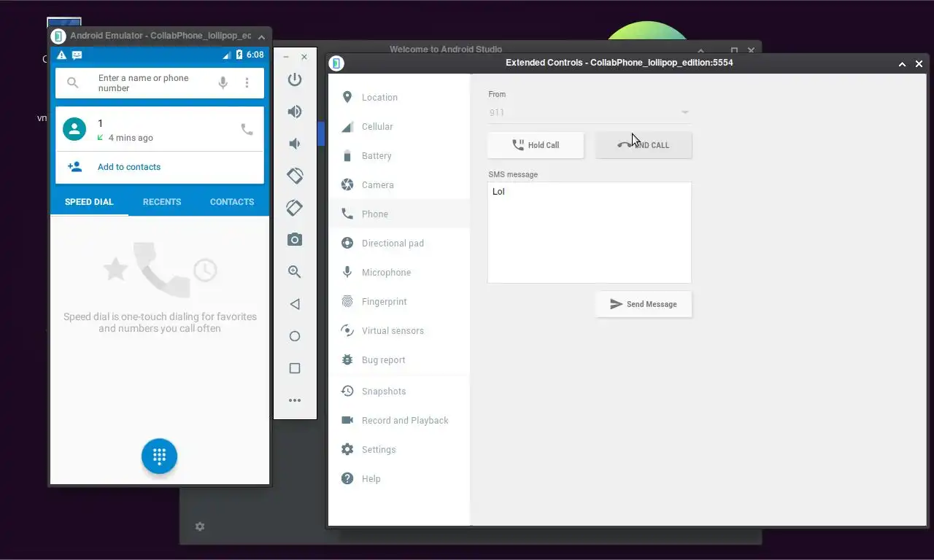
Task: Open the dialer overflow menu dots
Action: pyautogui.click(x=247, y=83)
